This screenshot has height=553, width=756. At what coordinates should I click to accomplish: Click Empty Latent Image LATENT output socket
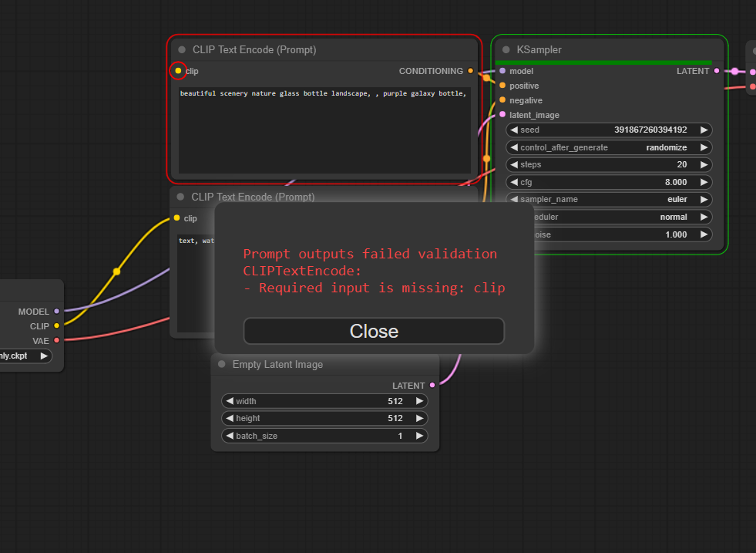point(432,385)
